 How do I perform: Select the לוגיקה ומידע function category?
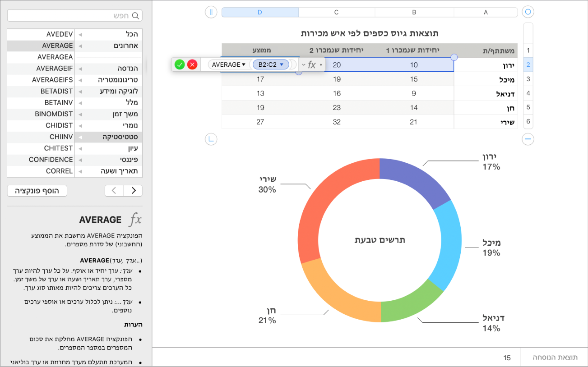(108, 91)
